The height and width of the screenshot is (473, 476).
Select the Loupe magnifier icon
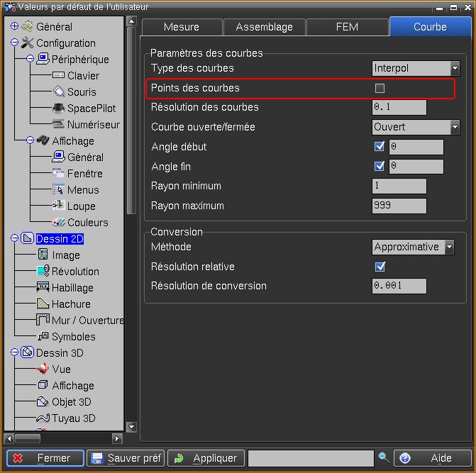58,206
